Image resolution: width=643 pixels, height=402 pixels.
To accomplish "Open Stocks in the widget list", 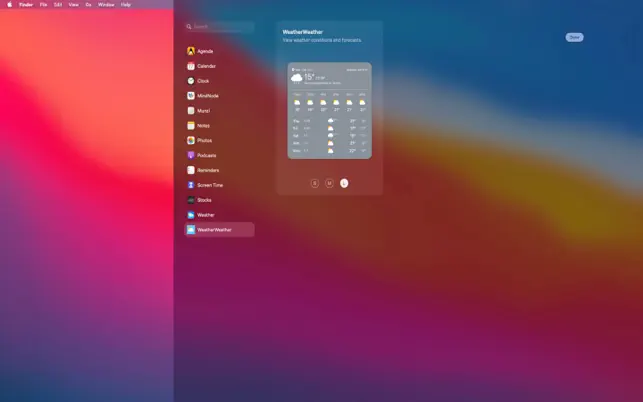I will click(x=204, y=200).
